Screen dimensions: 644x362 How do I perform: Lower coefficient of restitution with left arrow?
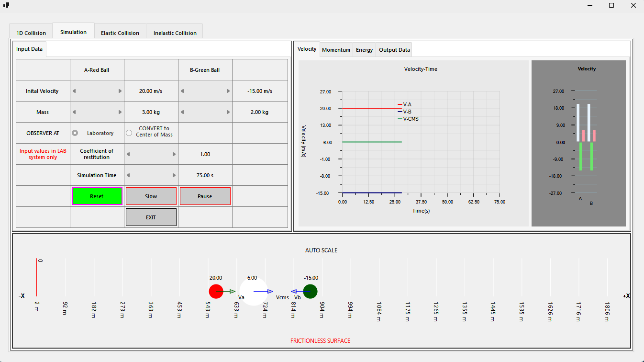coord(128,154)
